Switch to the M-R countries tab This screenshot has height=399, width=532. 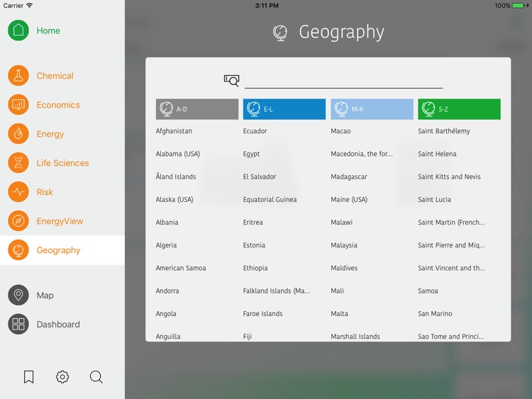[x=372, y=109]
